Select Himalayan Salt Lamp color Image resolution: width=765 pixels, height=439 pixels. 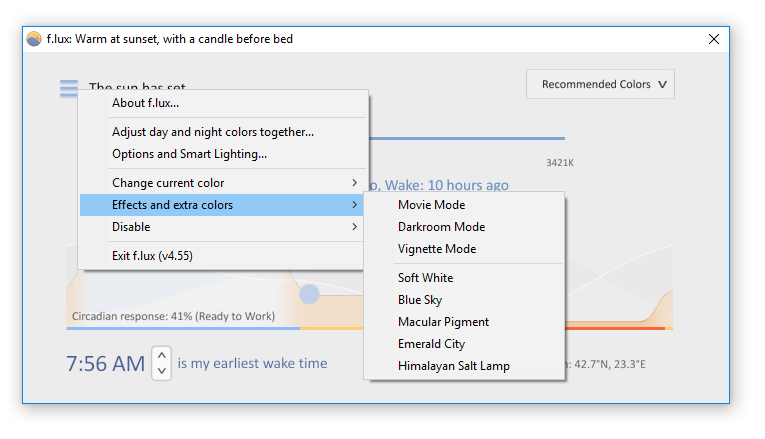click(x=464, y=365)
